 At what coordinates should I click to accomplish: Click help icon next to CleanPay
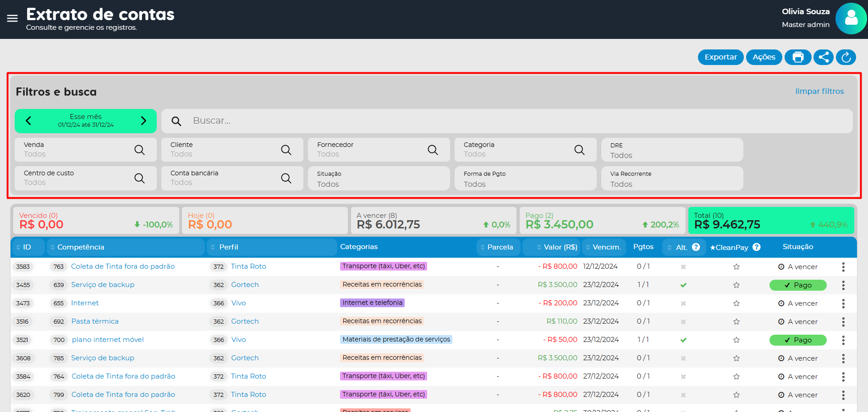[757, 247]
